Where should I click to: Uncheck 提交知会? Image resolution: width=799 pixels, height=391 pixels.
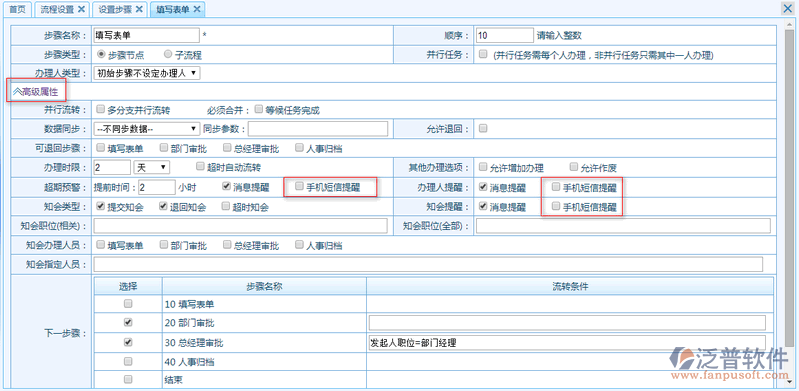coord(101,206)
